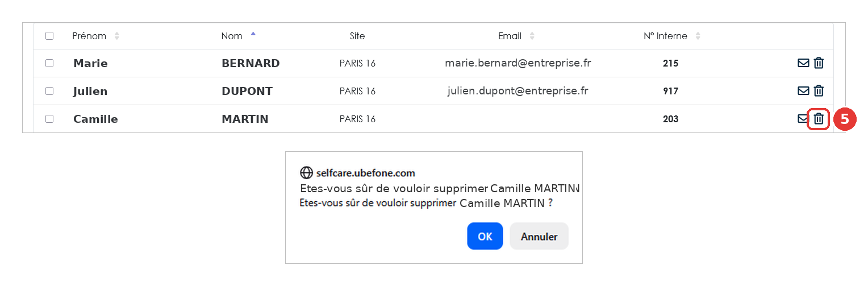Click the trash icon for Julien DUPONT
The width and height of the screenshot is (868, 286).
(819, 91)
